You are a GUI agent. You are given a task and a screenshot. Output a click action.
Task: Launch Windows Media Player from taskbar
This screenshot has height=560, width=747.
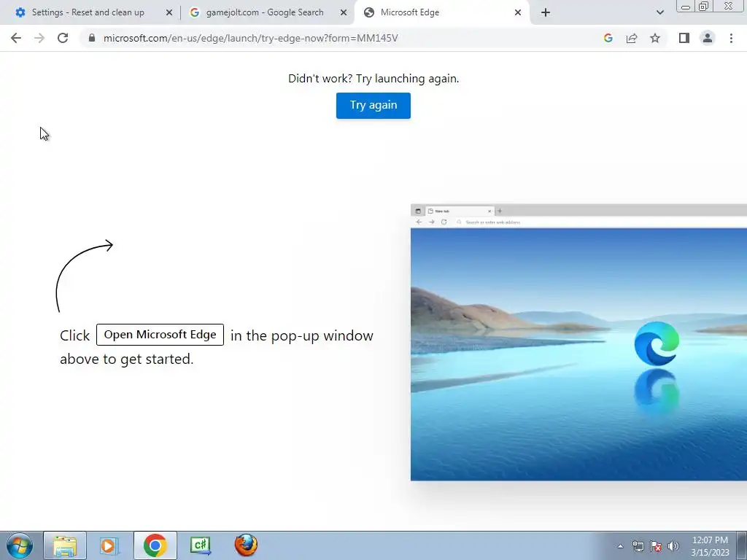[x=109, y=545]
